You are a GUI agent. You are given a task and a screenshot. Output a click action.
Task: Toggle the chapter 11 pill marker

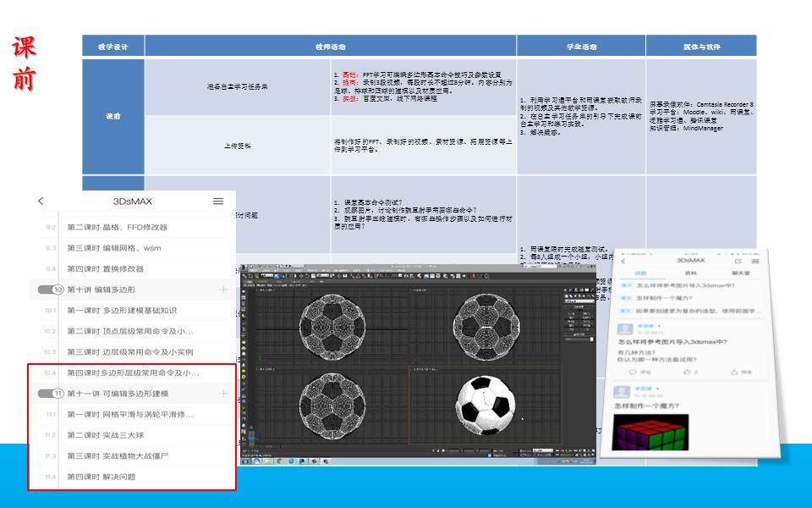pos(52,394)
